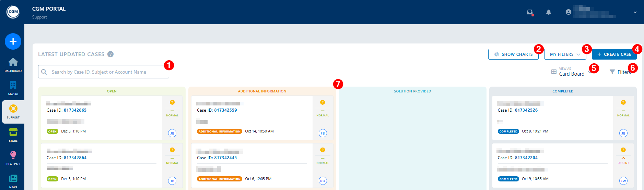Screen dimensions: 644x190
Task: Open case 817342865
Action: [75, 110]
